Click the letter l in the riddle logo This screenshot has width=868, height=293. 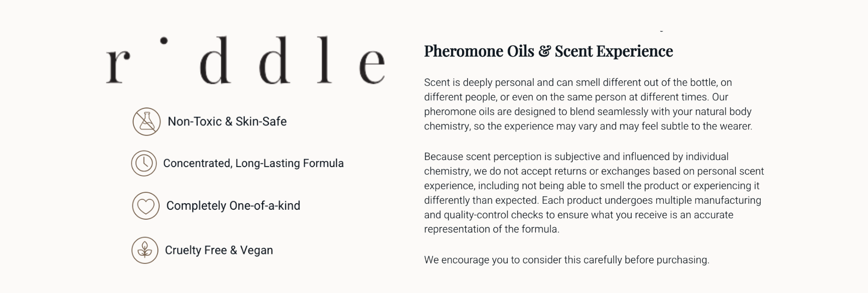pyautogui.click(x=325, y=60)
